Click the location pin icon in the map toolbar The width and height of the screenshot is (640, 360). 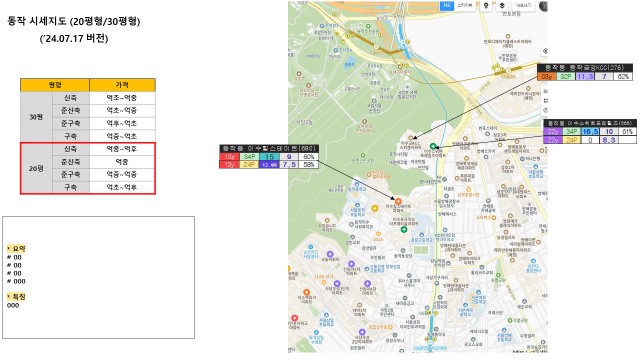click(486, 6)
